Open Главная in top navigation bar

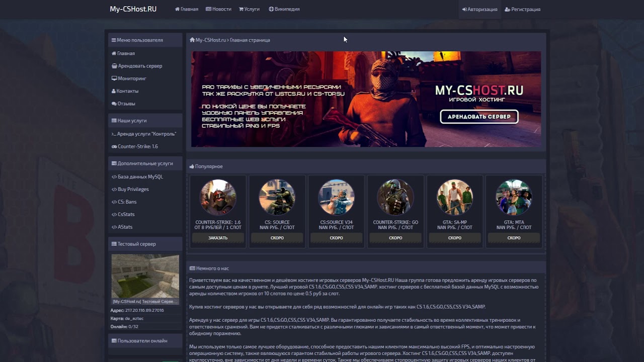coord(186,9)
